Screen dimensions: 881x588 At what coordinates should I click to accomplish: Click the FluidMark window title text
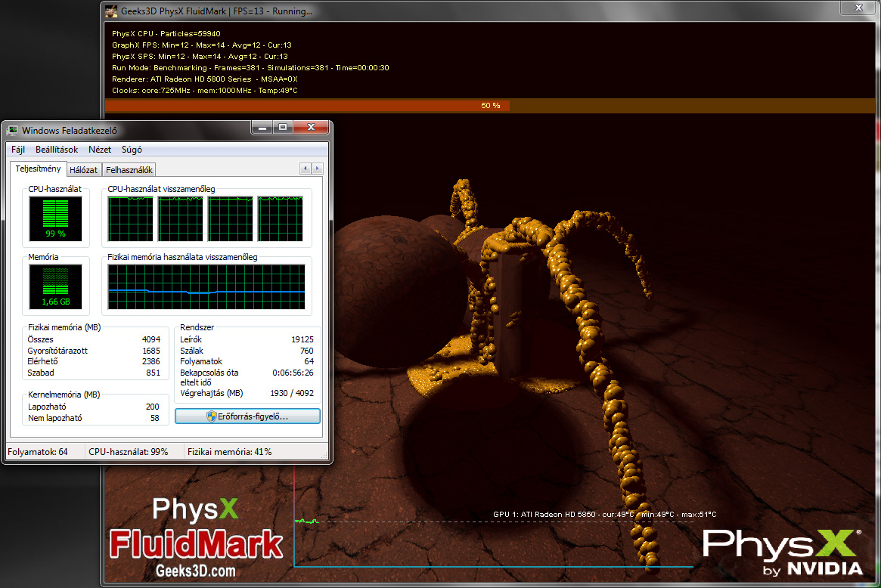point(216,11)
